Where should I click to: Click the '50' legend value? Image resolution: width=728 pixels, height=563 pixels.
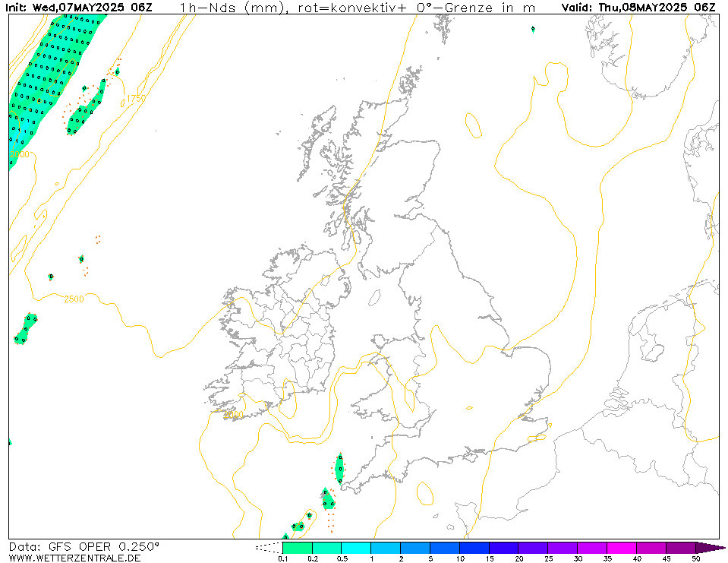pos(695,558)
